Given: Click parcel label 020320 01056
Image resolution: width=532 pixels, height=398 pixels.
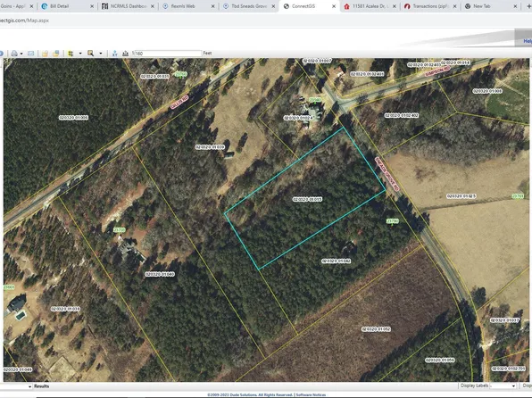Looking at the screenshot, I should [x=440, y=360].
